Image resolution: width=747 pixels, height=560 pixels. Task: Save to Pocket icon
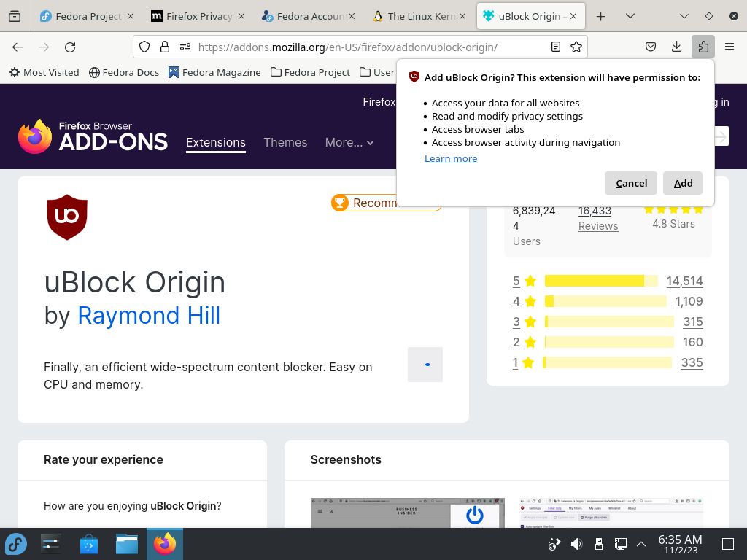click(x=651, y=47)
